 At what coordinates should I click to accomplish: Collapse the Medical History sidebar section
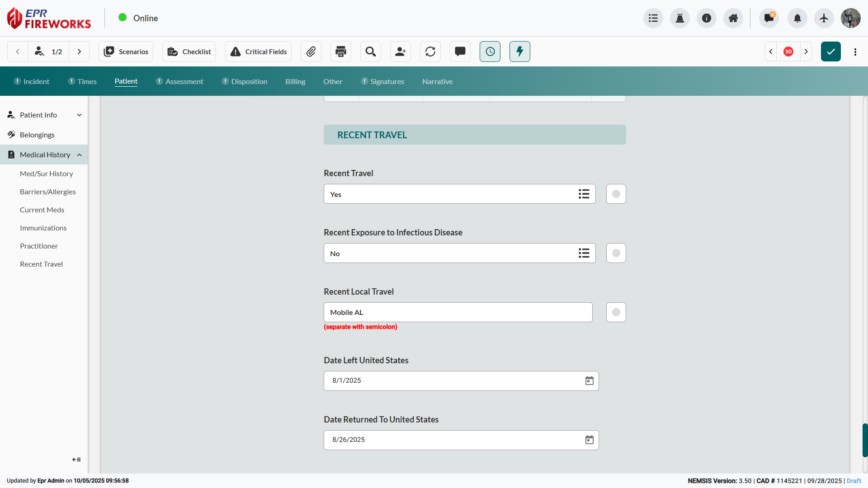click(79, 155)
